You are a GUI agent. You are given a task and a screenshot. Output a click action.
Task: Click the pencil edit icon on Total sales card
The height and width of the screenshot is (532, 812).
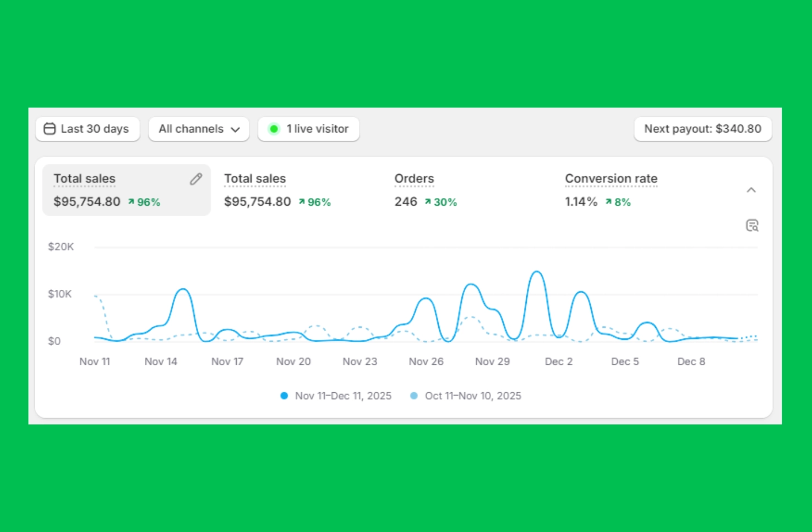click(x=196, y=179)
